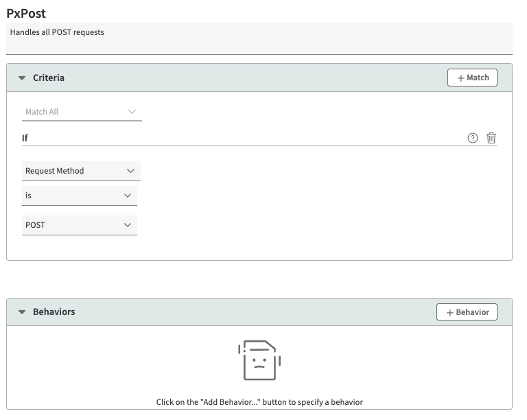Open the Match All dropdown
527x420 pixels.
[x=82, y=112]
